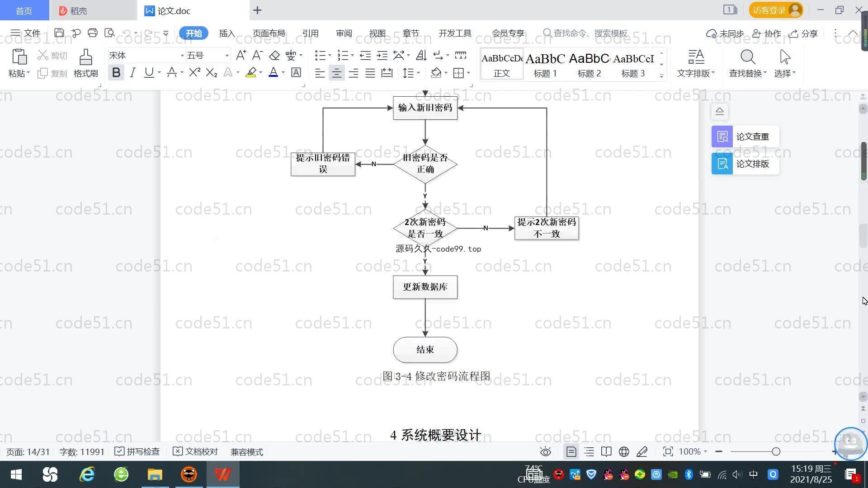
Task: Collapse the right sidebar panel arrow
Action: pos(720,111)
